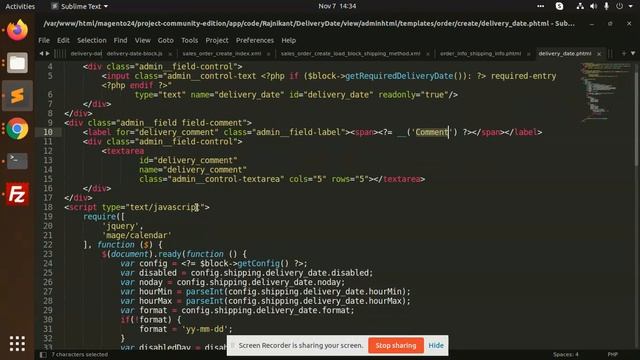Click the Activities button

[20, 6]
